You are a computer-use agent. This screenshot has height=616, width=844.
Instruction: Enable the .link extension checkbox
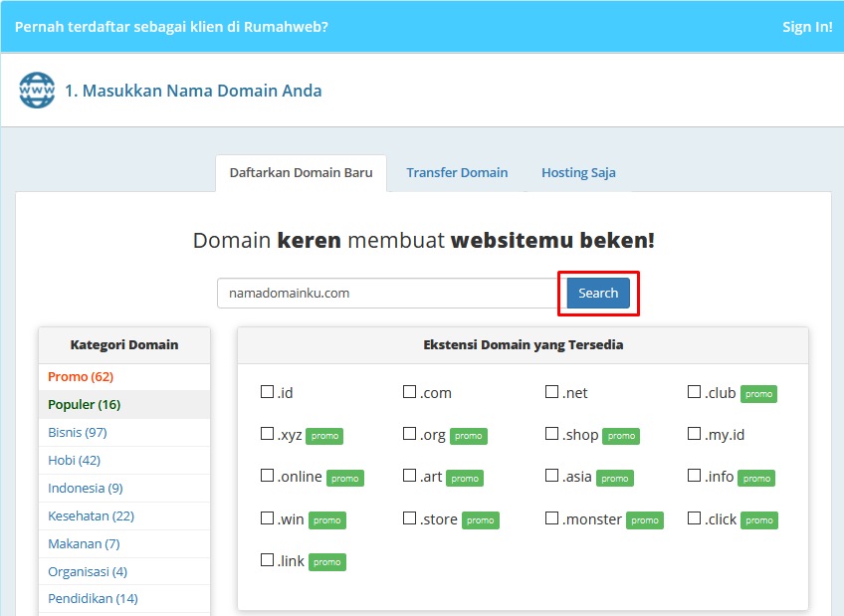click(267, 560)
